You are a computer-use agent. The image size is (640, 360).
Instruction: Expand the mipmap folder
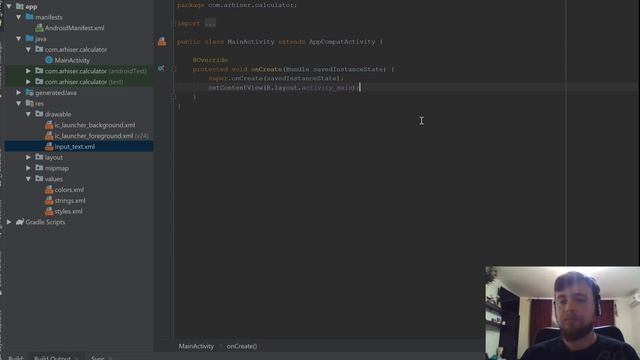tap(28, 168)
